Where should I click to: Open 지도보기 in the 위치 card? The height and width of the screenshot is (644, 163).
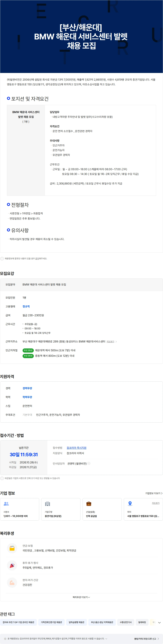click(x=156, y=503)
